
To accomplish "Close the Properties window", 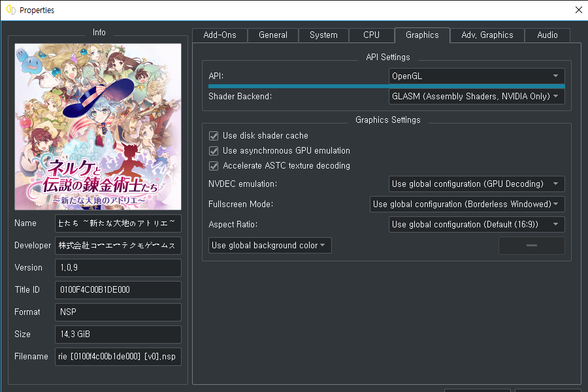I will point(579,10).
